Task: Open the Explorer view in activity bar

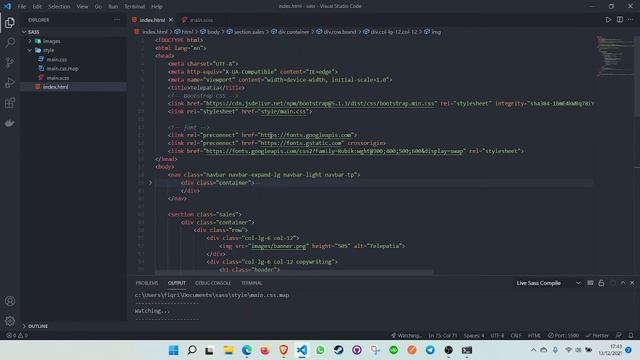Action: click(x=10, y=22)
